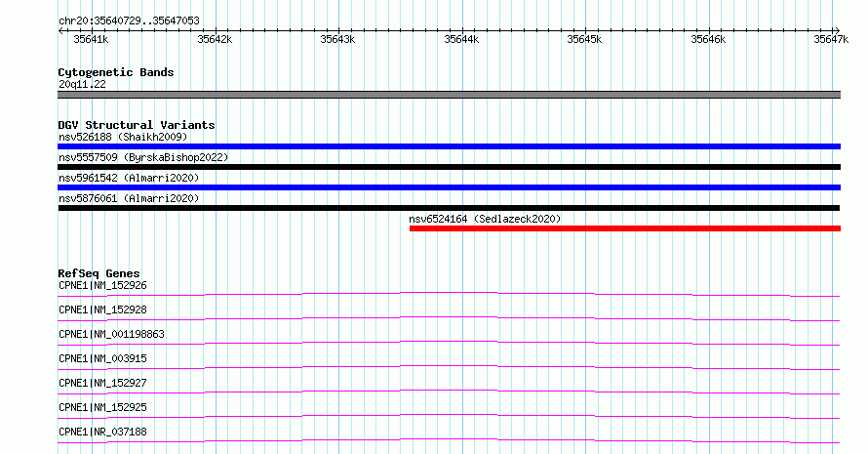
Task: Click the 35644k ruler tick label
Action: click(x=461, y=39)
